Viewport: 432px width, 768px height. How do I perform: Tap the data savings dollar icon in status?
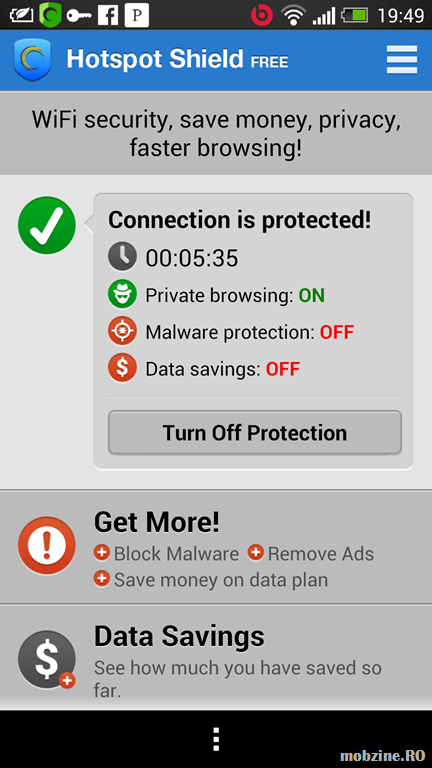(x=122, y=368)
